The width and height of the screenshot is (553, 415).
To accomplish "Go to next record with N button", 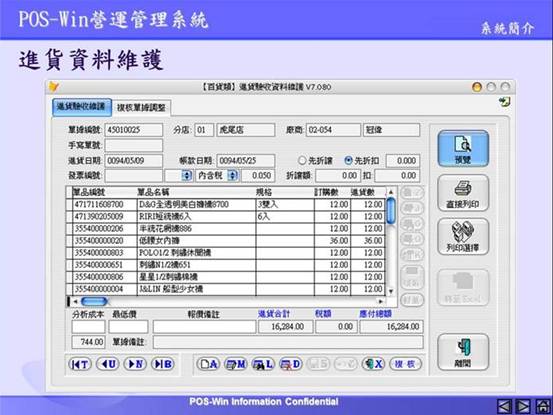I will point(135,364).
